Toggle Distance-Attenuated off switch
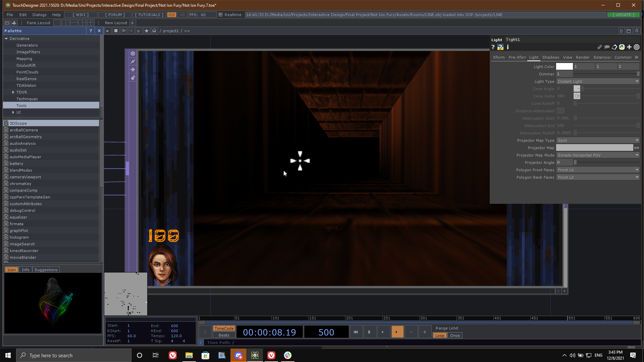Screen dimensions: 644x362 (x=560, y=111)
